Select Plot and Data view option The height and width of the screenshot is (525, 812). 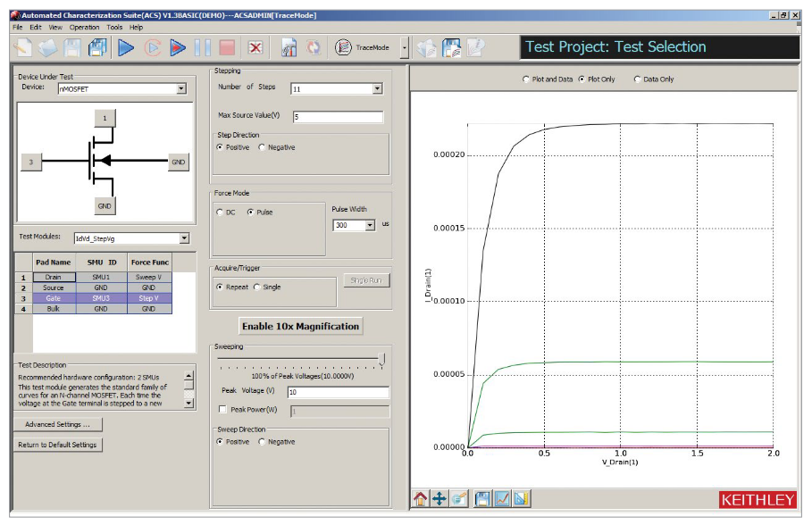click(x=526, y=79)
